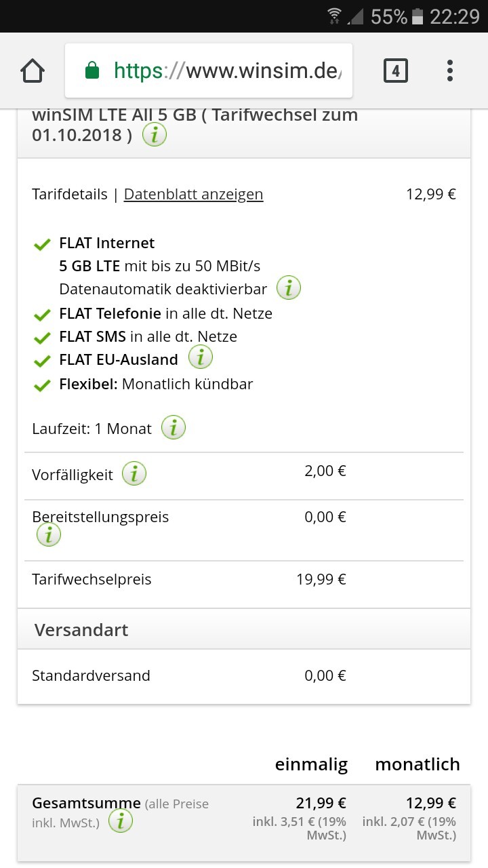The width and height of the screenshot is (488, 868).
Task: Open the tab switcher showing 4 tabs
Action: click(x=396, y=71)
